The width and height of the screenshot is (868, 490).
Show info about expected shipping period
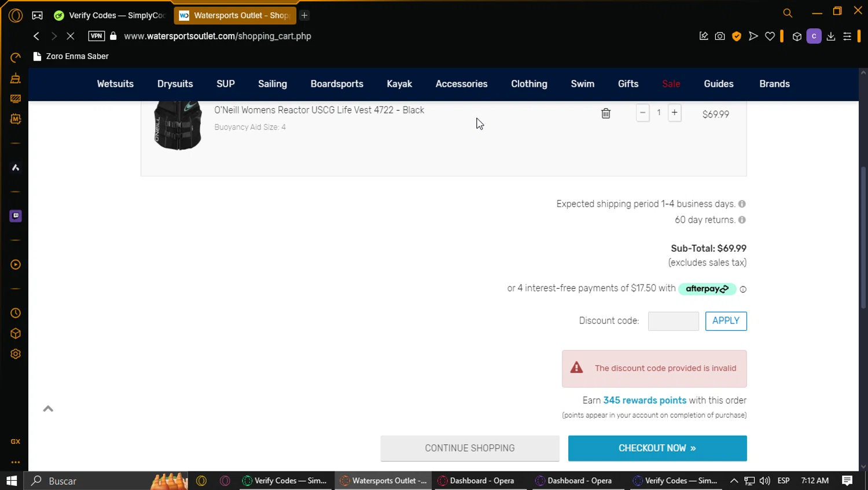click(x=742, y=204)
